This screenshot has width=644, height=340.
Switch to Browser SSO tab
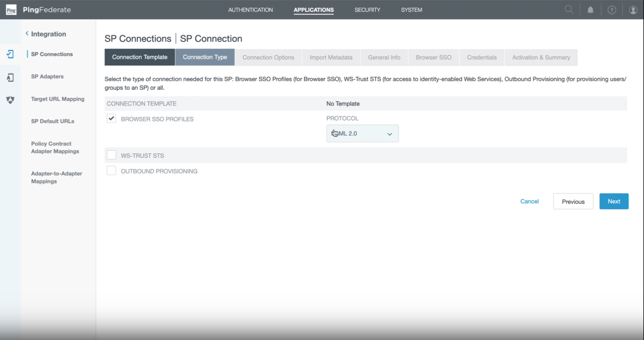click(x=433, y=57)
